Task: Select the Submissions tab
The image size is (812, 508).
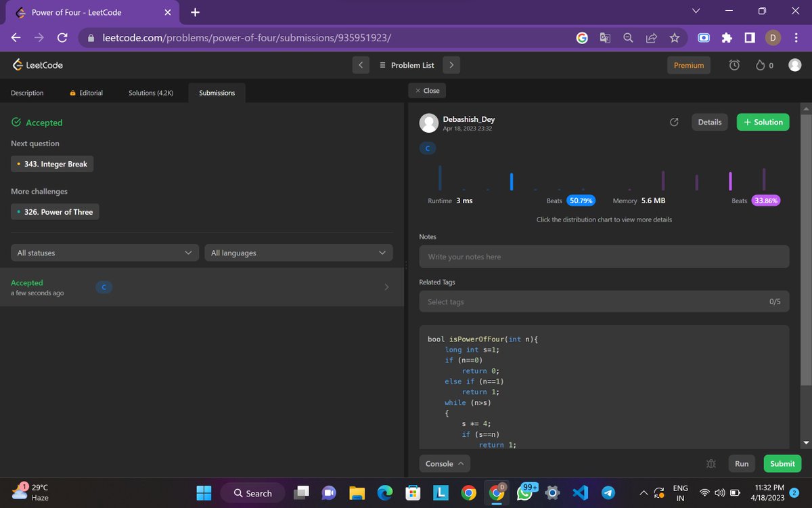Action: (217, 93)
